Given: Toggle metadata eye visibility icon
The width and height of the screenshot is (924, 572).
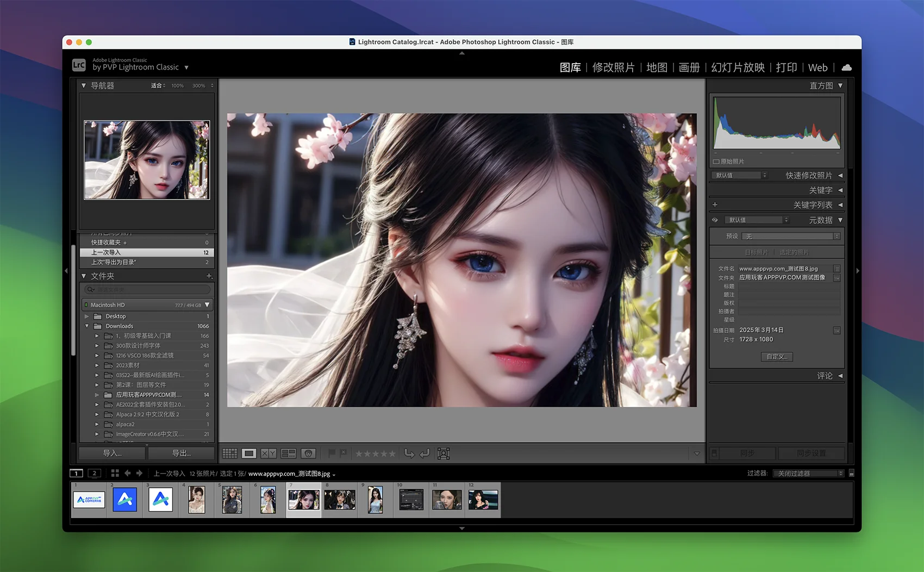Looking at the screenshot, I should pyautogui.click(x=715, y=220).
